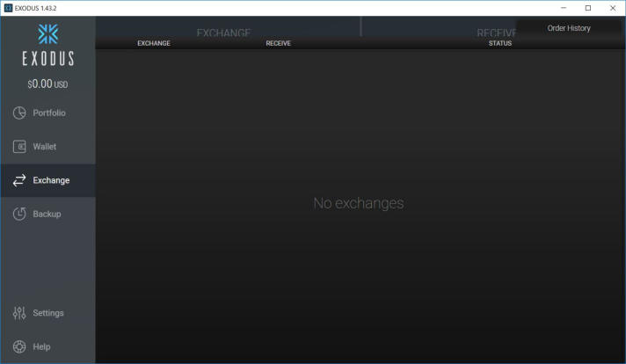The width and height of the screenshot is (626, 364).
Task: Click the Wallet icon in sidebar
Action: tap(19, 147)
